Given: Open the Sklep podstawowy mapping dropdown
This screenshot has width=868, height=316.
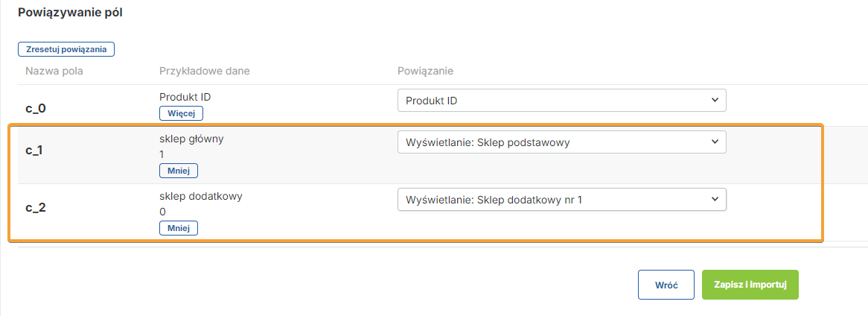Looking at the screenshot, I should point(561,142).
